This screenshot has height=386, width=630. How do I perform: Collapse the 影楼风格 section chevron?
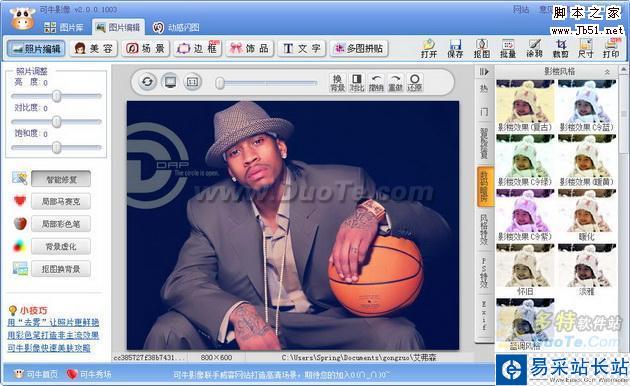click(x=607, y=72)
